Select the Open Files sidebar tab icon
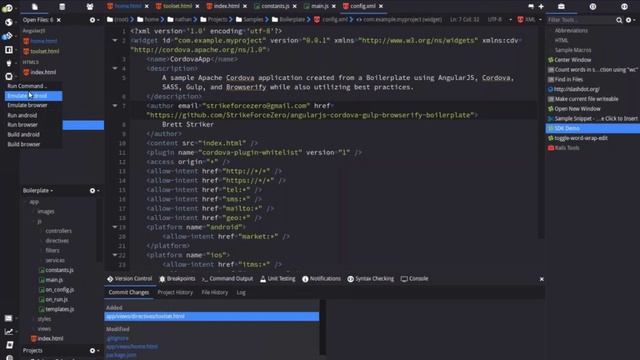 pyautogui.click(x=35, y=7)
